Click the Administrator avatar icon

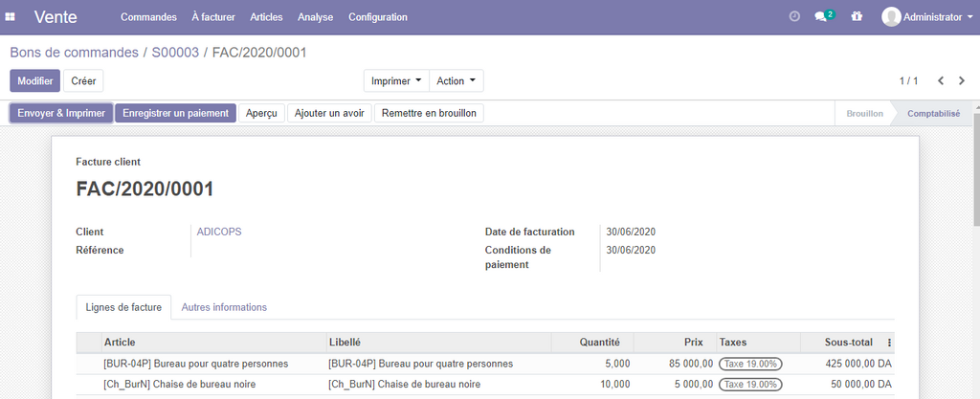pyautogui.click(x=891, y=17)
